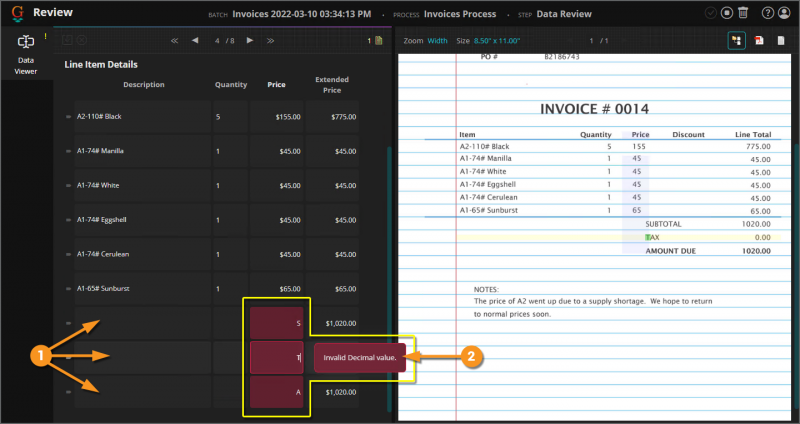The width and height of the screenshot is (800, 424).
Task: Click the Description column header
Action: (x=144, y=85)
